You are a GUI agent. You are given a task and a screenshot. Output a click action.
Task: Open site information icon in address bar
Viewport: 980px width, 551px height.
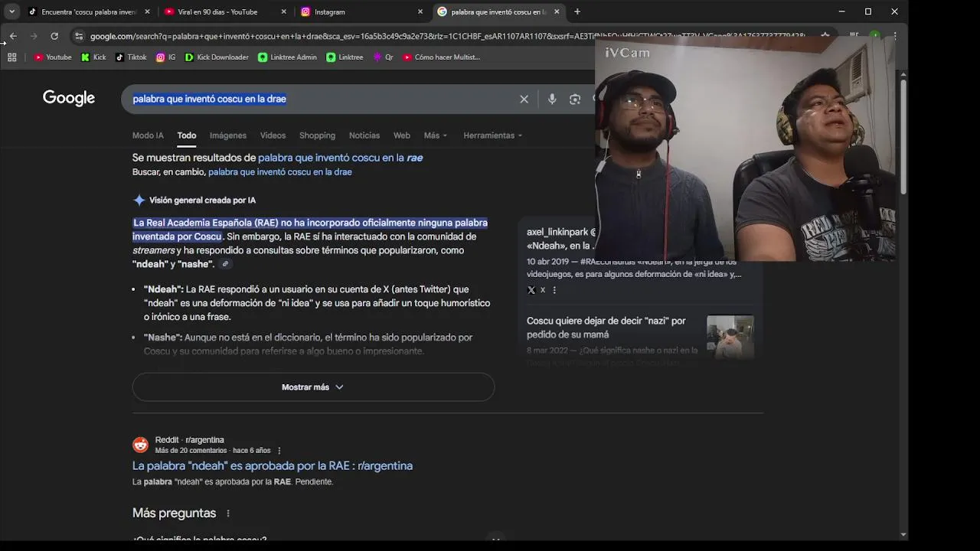tap(79, 36)
